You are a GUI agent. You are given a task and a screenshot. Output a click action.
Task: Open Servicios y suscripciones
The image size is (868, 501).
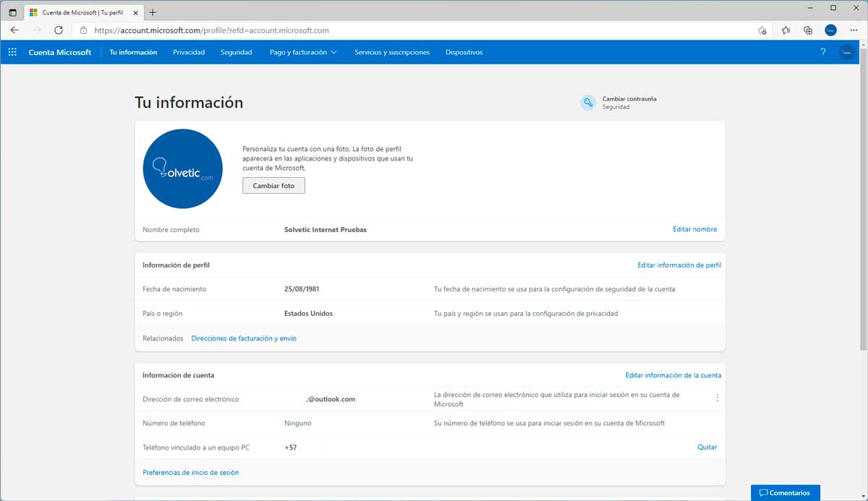[x=392, y=52]
